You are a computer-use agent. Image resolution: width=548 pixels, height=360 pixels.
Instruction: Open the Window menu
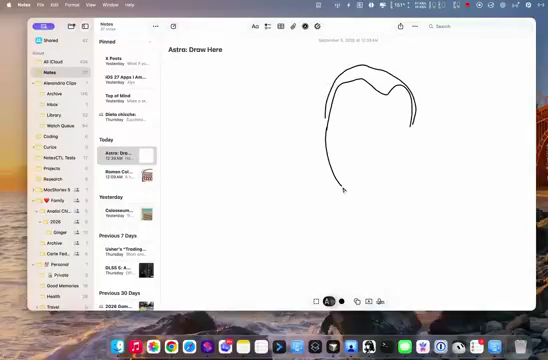coord(110,5)
